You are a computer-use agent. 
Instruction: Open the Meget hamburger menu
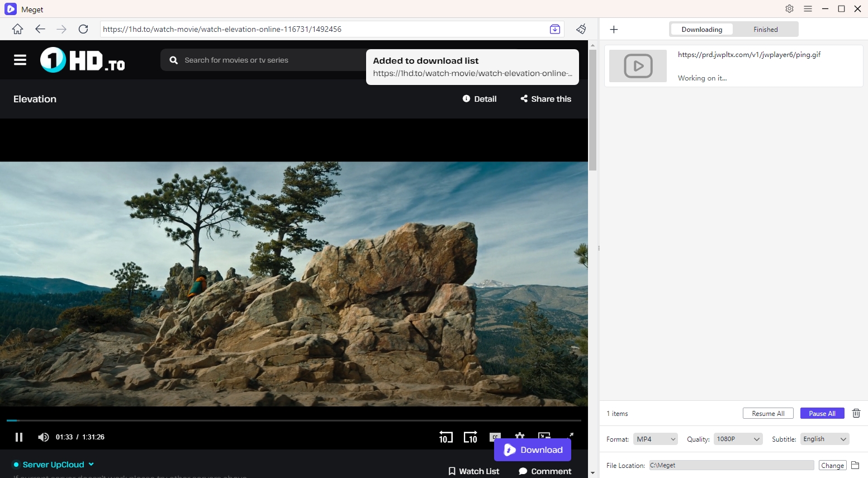(x=808, y=9)
